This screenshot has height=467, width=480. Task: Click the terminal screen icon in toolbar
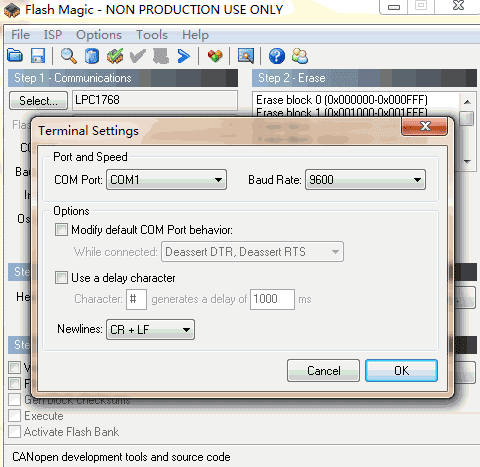246,55
